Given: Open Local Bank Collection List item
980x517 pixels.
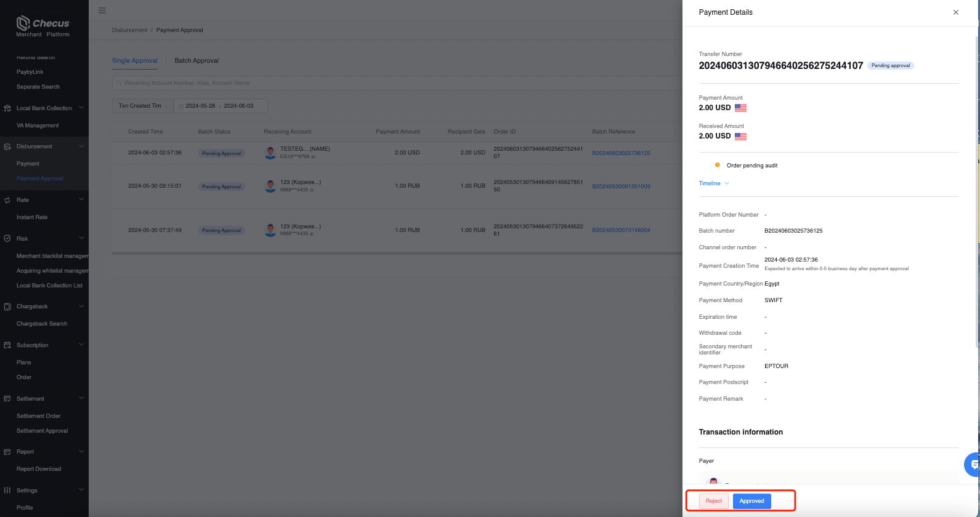Looking at the screenshot, I should coord(49,286).
